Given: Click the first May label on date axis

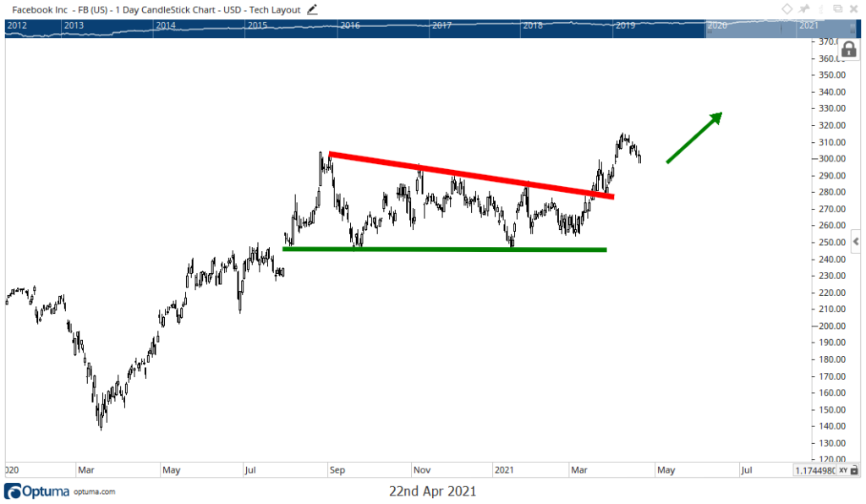Looking at the screenshot, I should pos(171,470).
